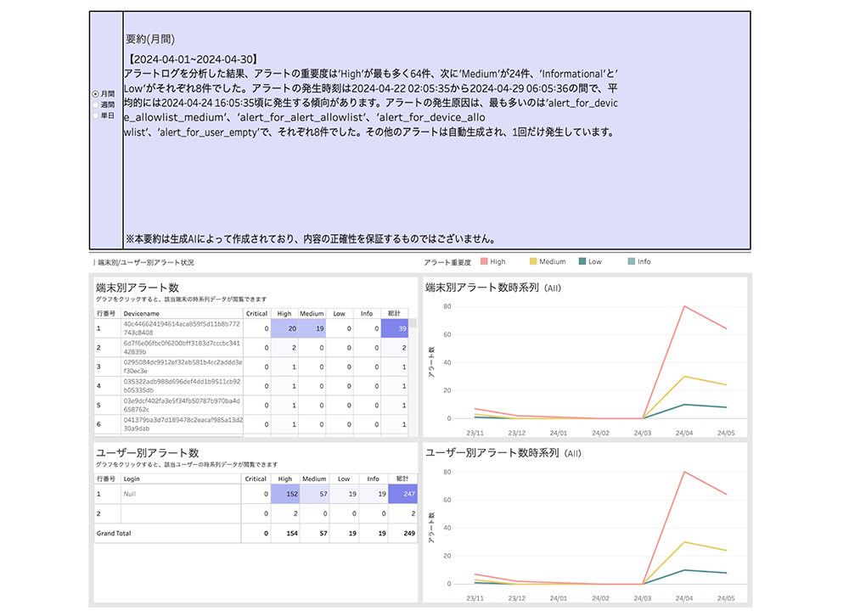Select the 週間 (weekly) radio button
The height and width of the screenshot is (616, 849).
95,104
